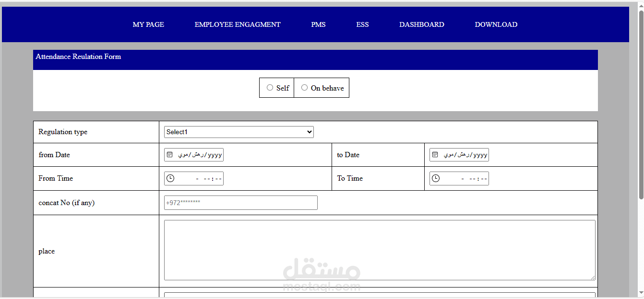Select the Self radio button
644x299 pixels.
pyautogui.click(x=270, y=88)
